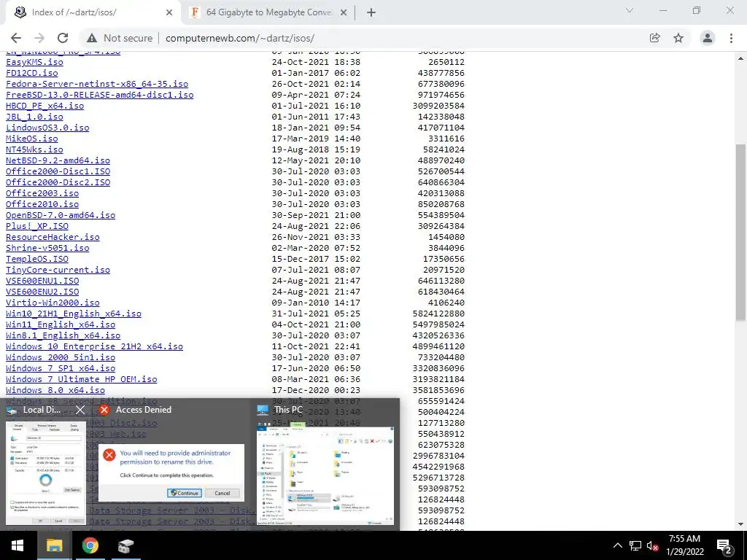Click Windows_10_Enterprise_21H2_x64.iso link

pos(94,346)
